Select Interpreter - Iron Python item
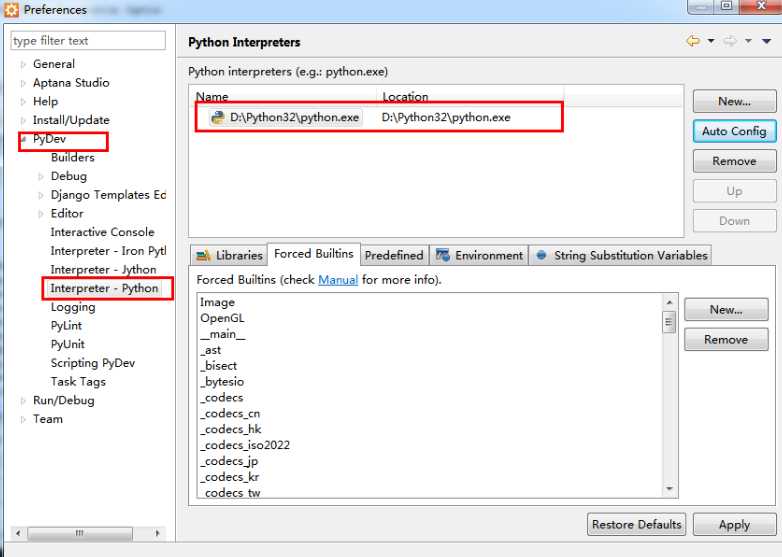Image resolution: width=782 pixels, height=557 pixels. 108,251
